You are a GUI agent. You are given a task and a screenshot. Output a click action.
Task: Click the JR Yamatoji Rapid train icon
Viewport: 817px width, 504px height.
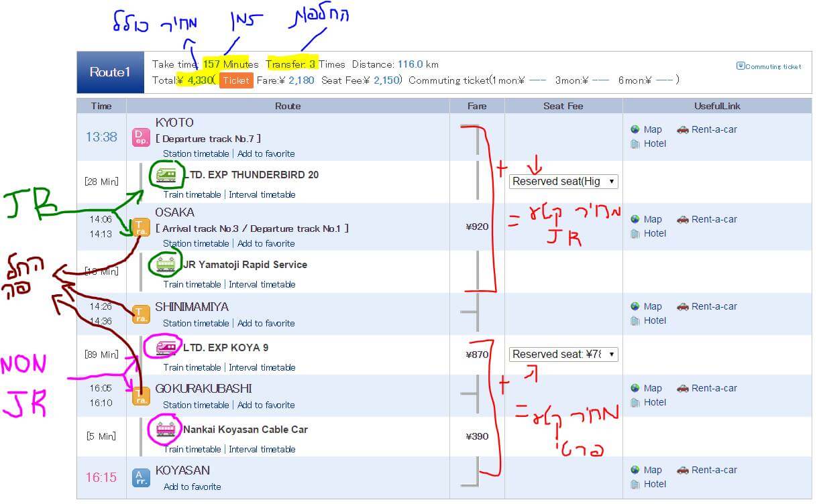166,264
